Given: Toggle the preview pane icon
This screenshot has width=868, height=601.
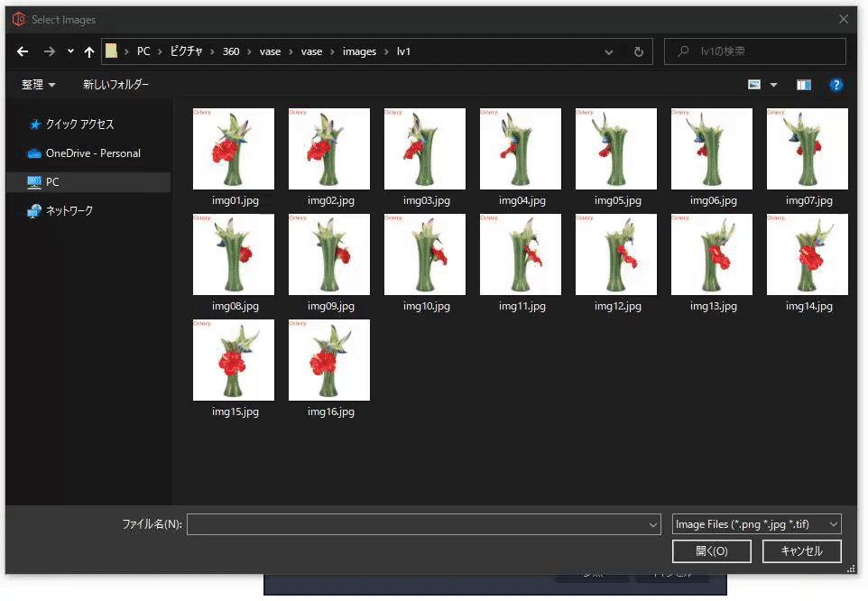Looking at the screenshot, I should [x=803, y=85].
